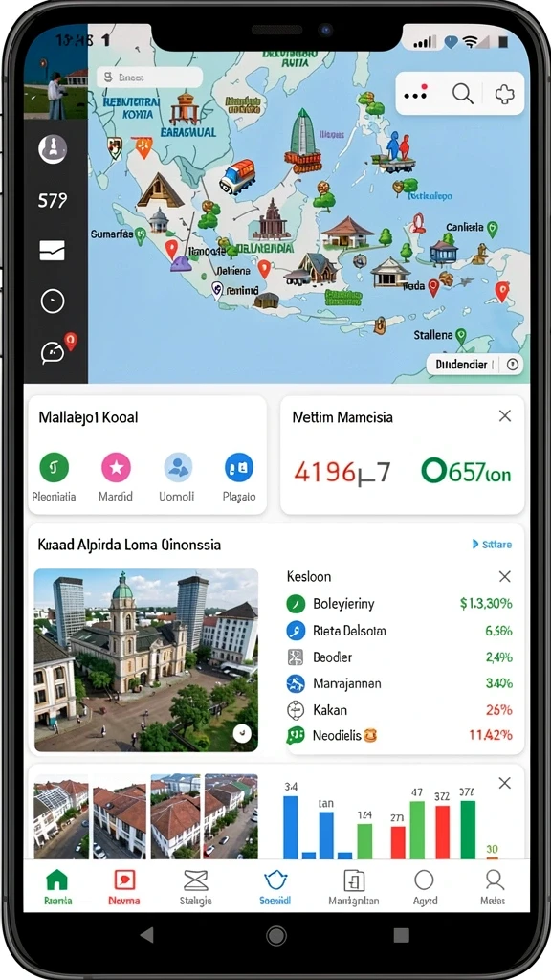Screen dimensions: 551x980
Task: Select the Kakan row
Action: point(400,710)
